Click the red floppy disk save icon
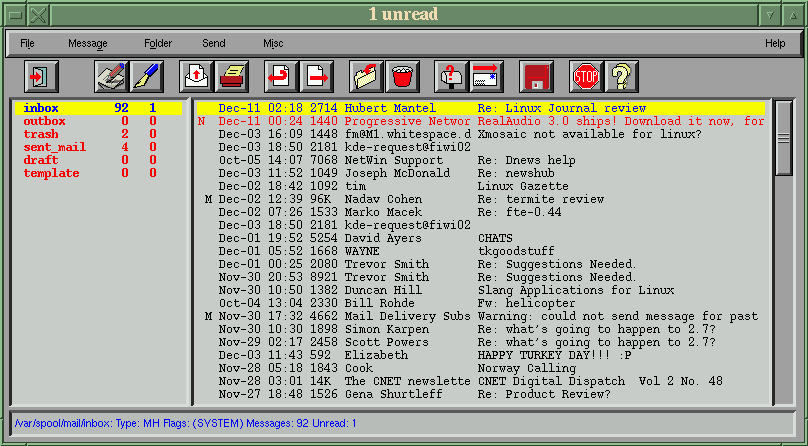 tap(537, 76)
